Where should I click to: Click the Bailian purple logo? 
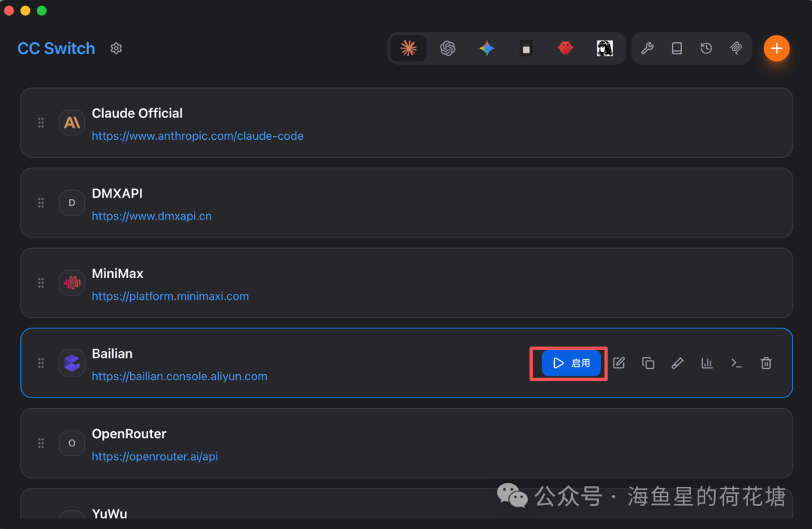point(72,363)
